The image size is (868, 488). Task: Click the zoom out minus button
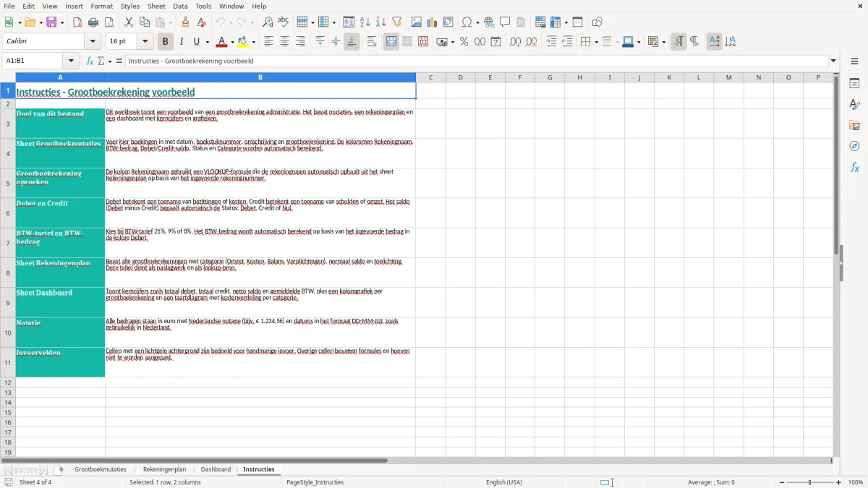tap(780, 482)
